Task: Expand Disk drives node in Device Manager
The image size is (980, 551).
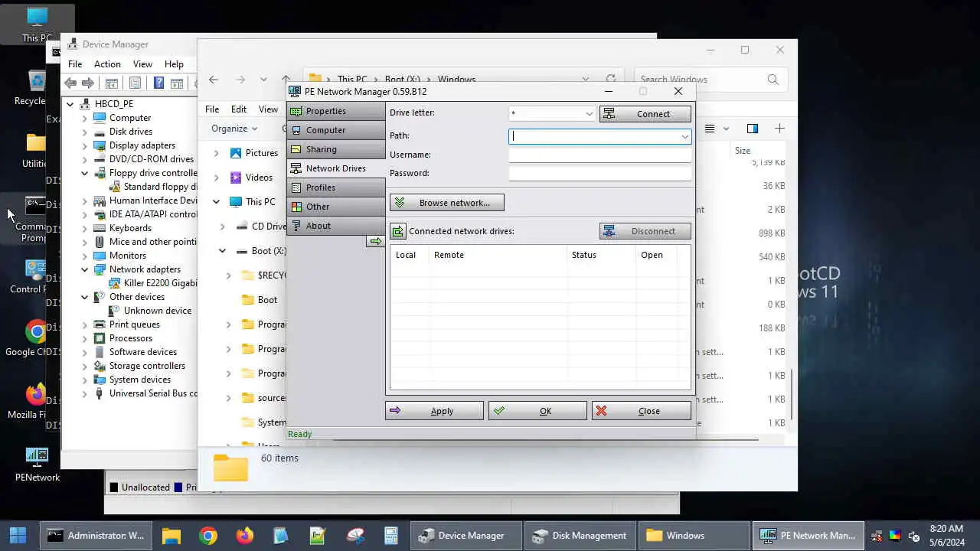Action: [x=85, y=132]
